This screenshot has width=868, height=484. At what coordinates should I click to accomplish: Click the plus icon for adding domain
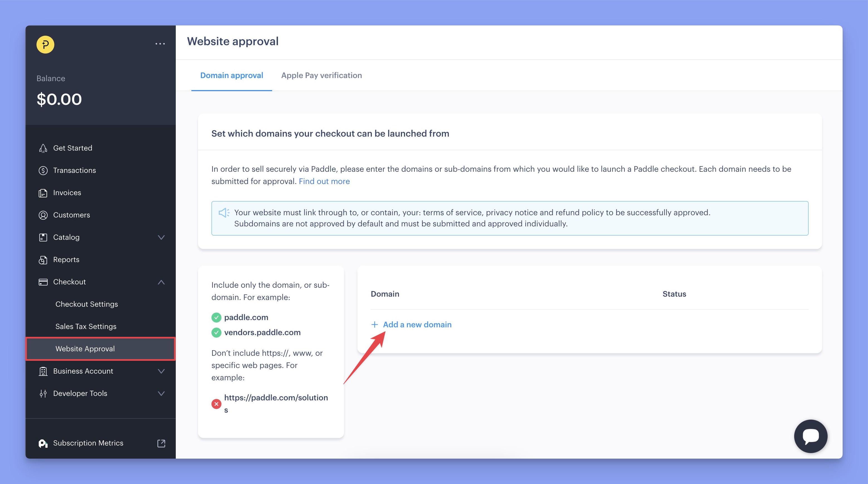click(374, 325)
